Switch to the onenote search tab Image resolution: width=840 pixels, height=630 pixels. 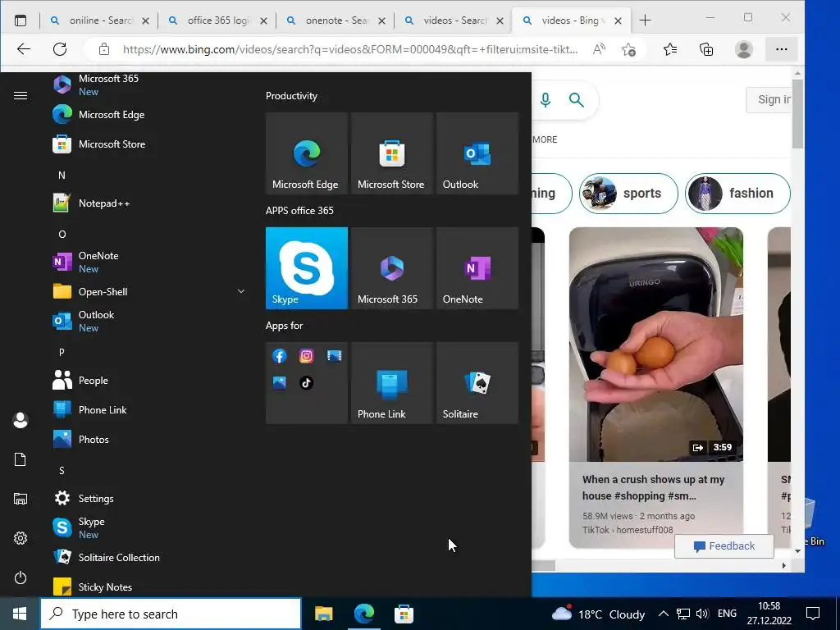point(336,21)
